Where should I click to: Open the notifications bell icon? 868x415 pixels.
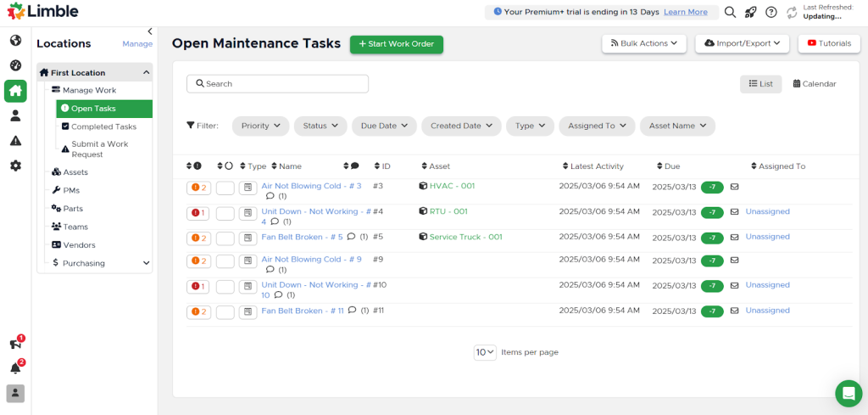tap(15, 368)
